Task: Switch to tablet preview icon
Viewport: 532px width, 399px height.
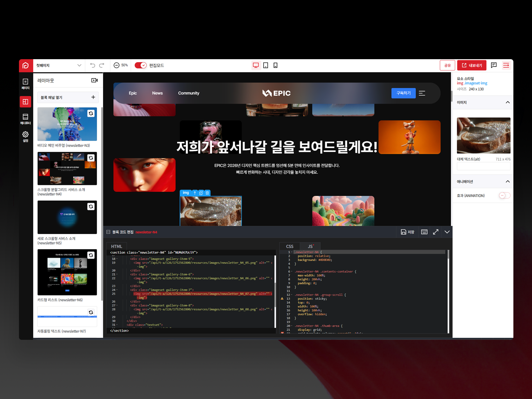Action: click(266, 66)
